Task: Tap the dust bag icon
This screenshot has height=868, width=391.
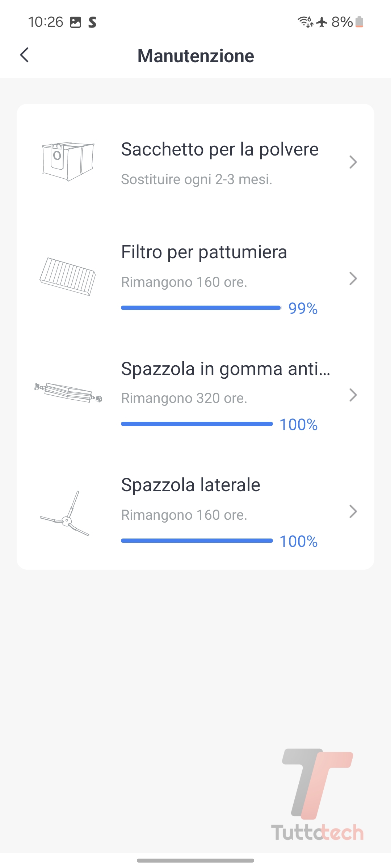Action: tap(68, 161)
